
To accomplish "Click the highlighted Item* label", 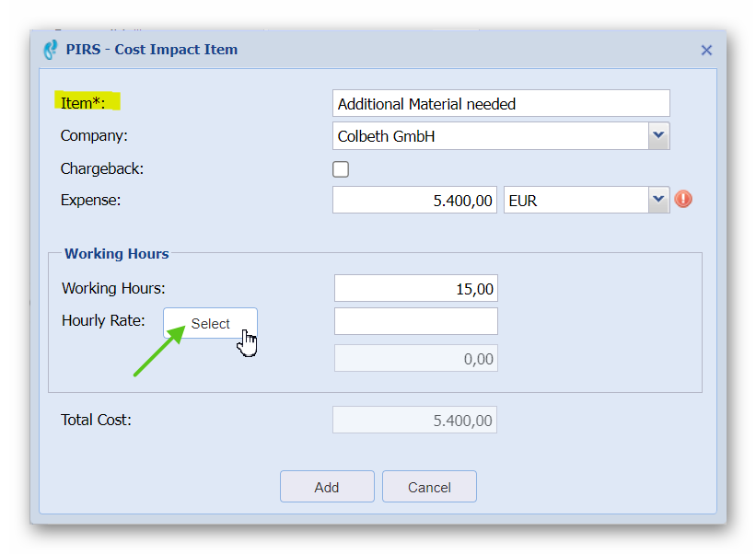I will [83, 103].
